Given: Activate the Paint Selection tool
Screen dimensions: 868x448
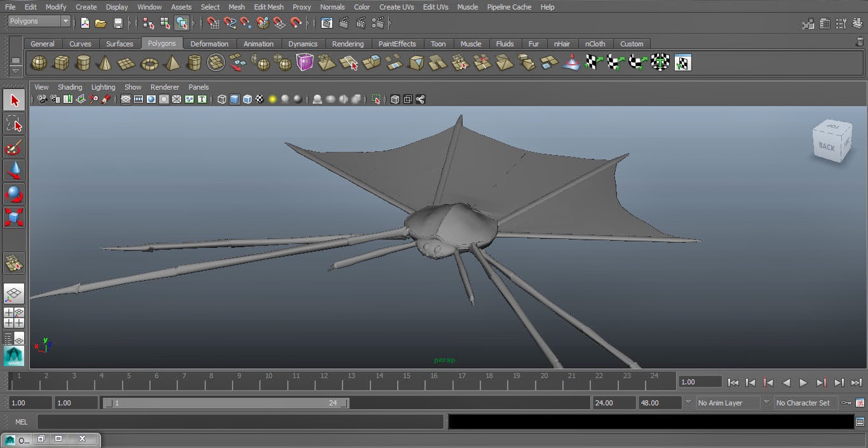Looking at the screenshot, I should pos(14,147).
